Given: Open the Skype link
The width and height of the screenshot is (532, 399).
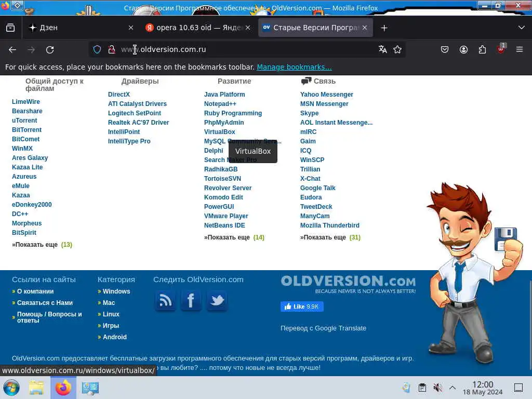Looking at the screenshot, I should (x=310, y=113).
